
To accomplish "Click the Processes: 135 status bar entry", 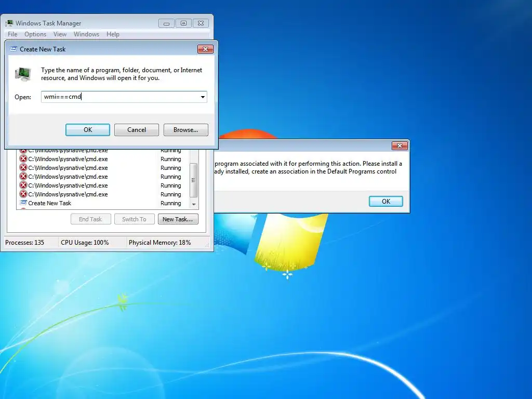I will pos(25,243).
